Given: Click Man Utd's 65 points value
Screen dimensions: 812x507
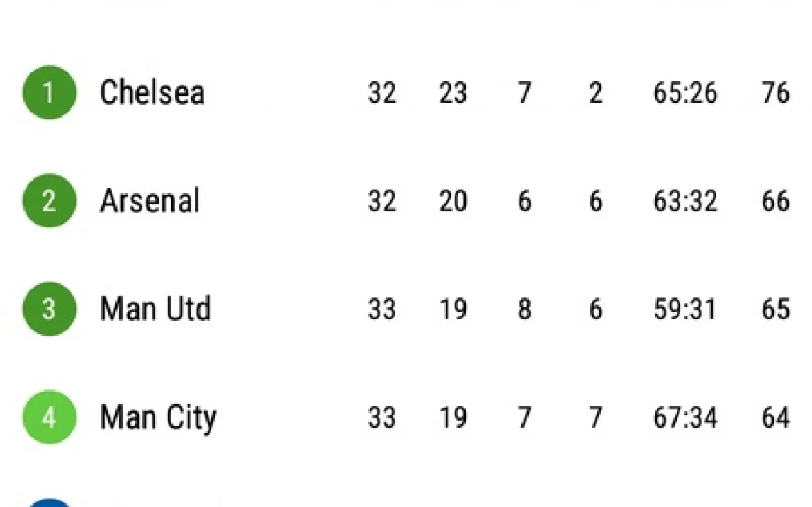Looking at the screenshot, I should 775,309.
